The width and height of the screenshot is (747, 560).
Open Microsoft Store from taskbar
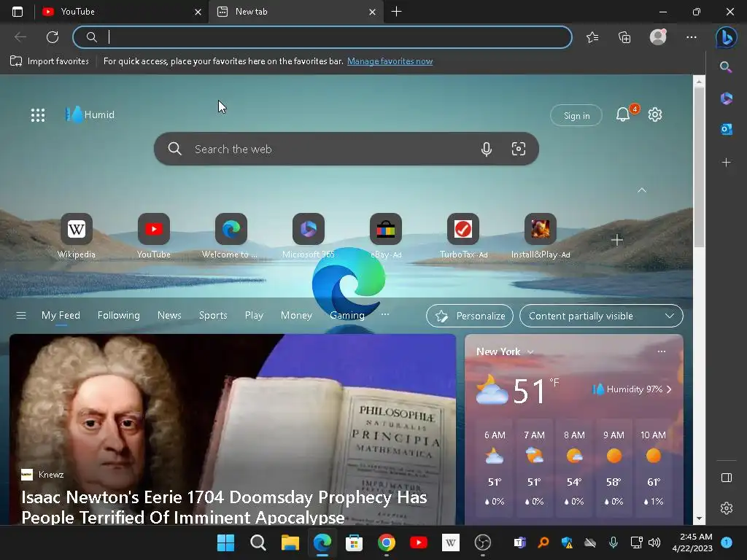(354, 542)
